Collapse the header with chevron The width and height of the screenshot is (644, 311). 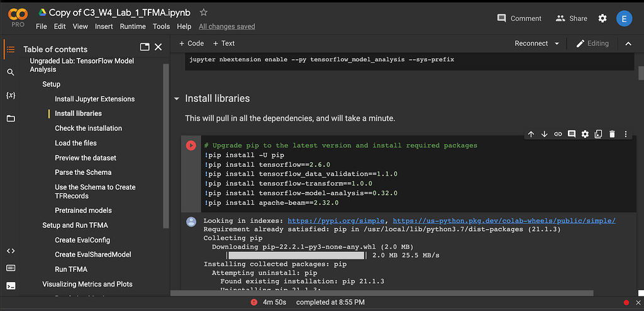click(628, 43)
